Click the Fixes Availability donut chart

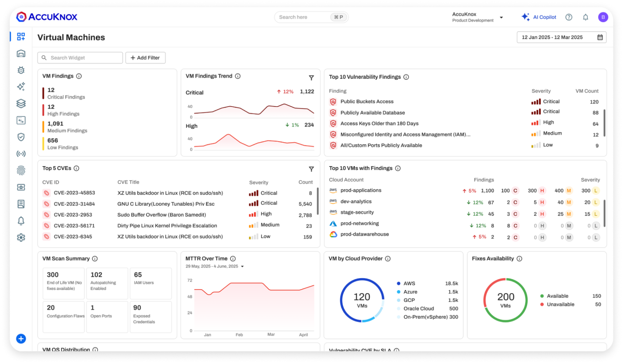point(505,300)
